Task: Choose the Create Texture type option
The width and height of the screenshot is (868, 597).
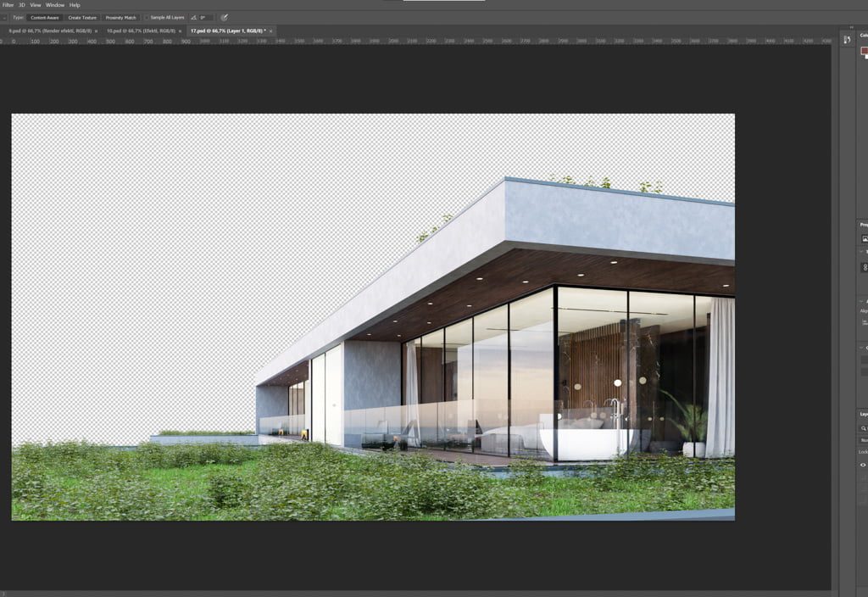Action: 82,17
